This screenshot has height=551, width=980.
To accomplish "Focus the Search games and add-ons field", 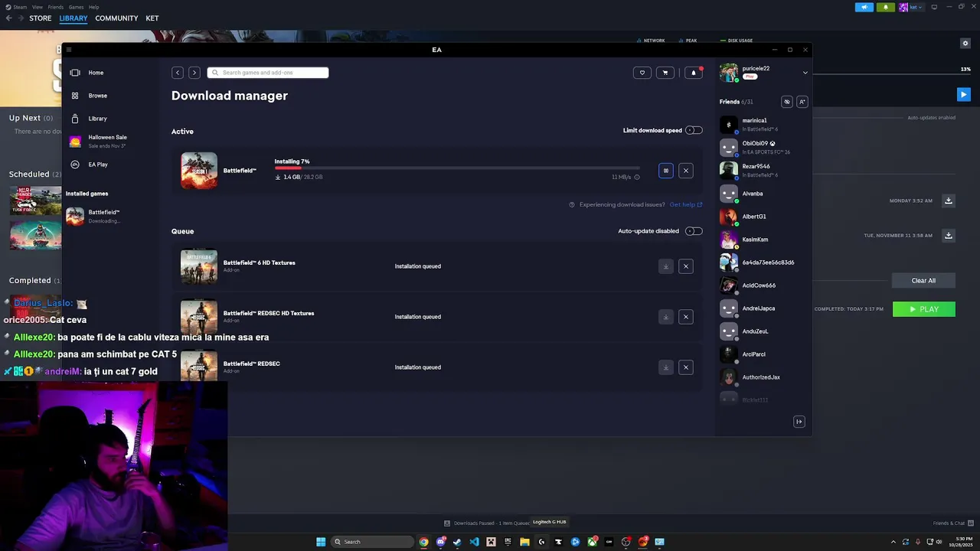I will tap(268, 73).
